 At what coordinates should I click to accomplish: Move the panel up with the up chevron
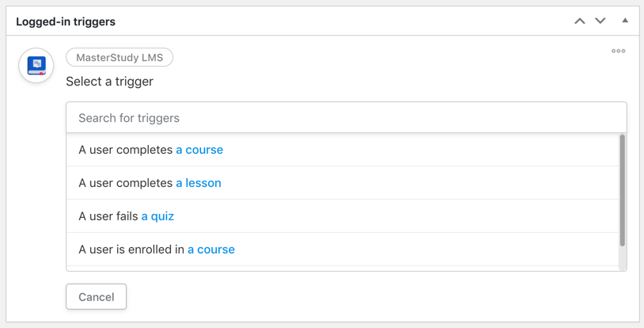click(579, 21)
